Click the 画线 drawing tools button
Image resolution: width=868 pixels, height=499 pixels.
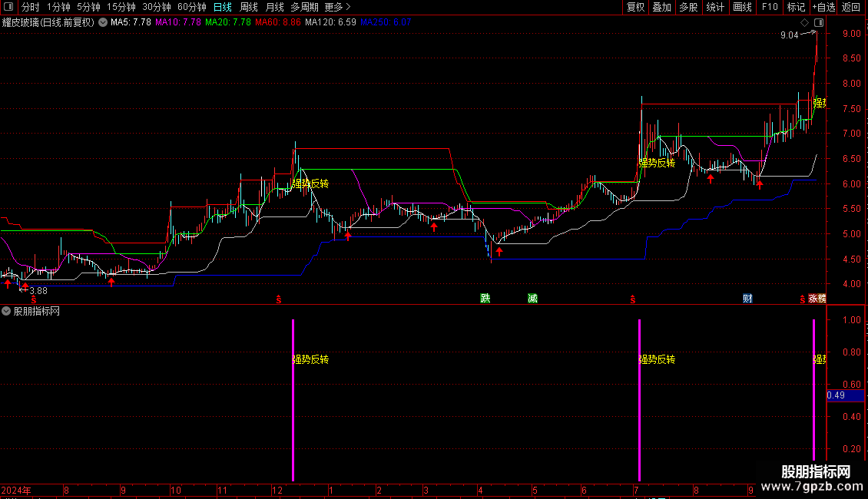[x=742, y=7]
